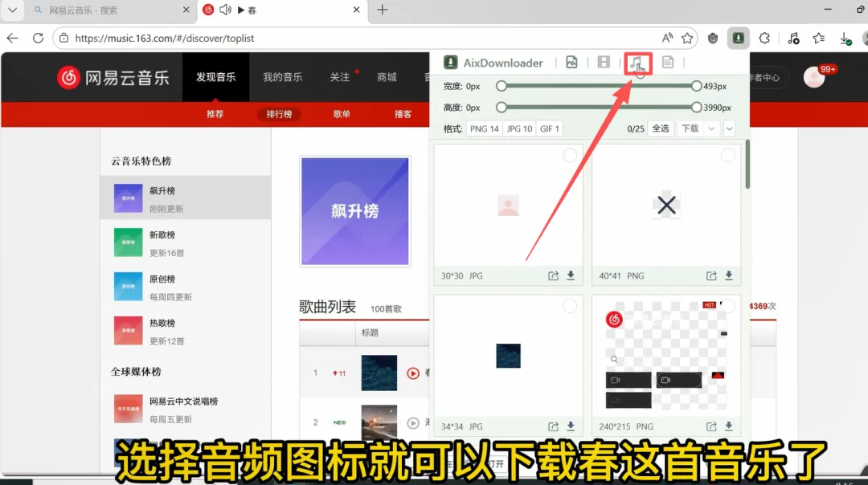Go back to previous page
The width and height of the screenshot is (868, 485).
pyautogui.click(x=12, y=39)
